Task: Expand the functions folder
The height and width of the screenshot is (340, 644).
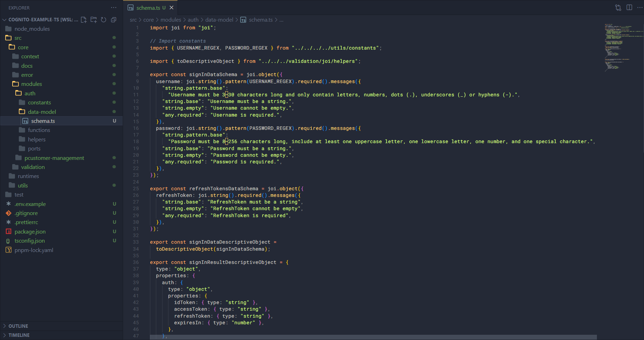Action: pos(39,130)
